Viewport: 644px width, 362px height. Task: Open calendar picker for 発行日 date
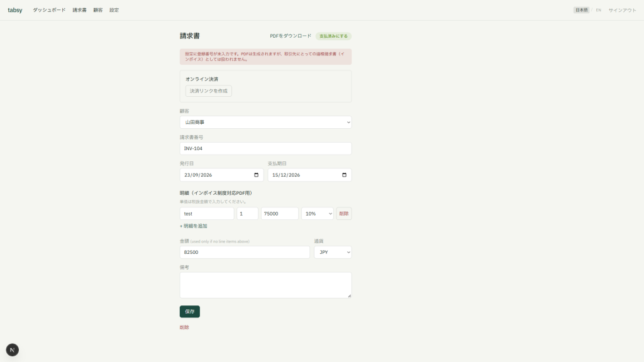[x=257, y=175]
